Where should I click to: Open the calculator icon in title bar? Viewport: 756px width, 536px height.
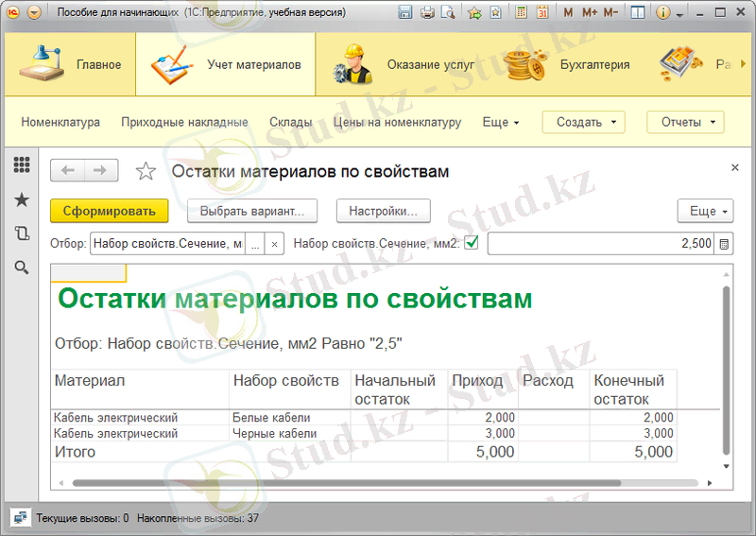point(522,13)
